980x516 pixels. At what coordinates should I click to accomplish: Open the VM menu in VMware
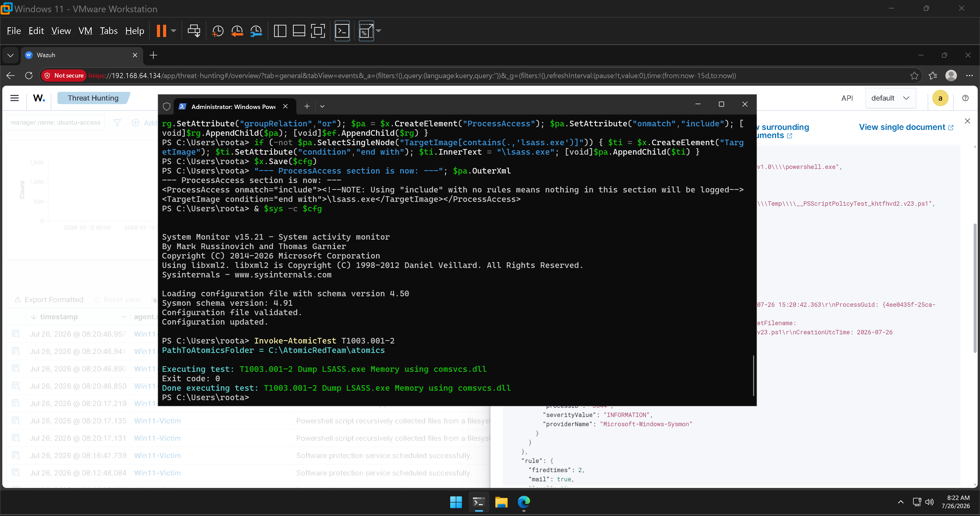pos(85,31)
